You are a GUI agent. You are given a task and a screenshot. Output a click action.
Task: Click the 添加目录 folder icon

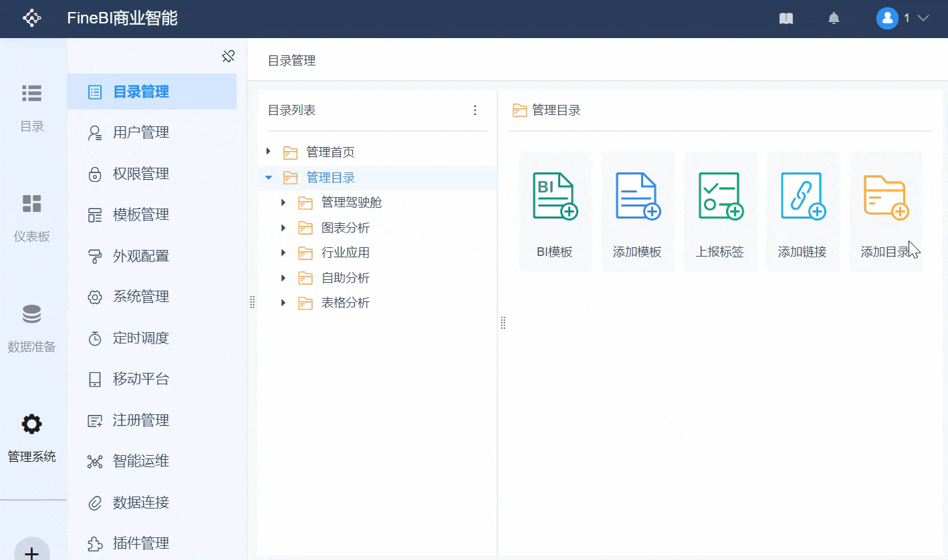point(885,196)
